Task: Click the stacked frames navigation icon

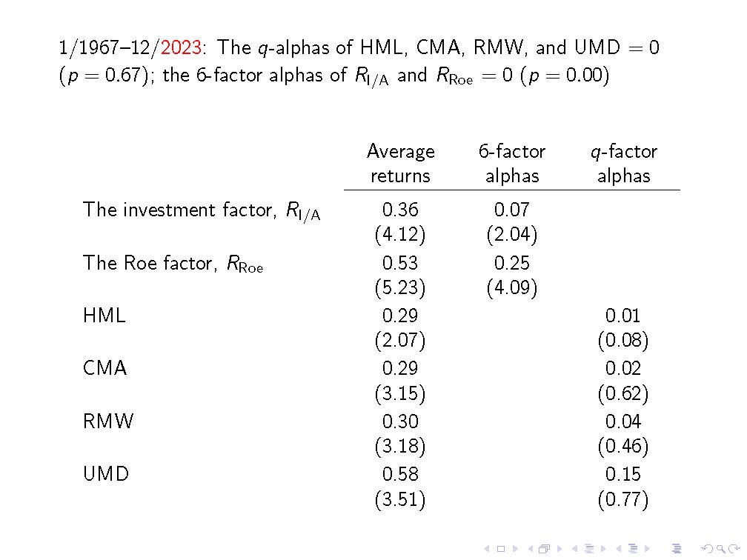Action: click(543, 549)
